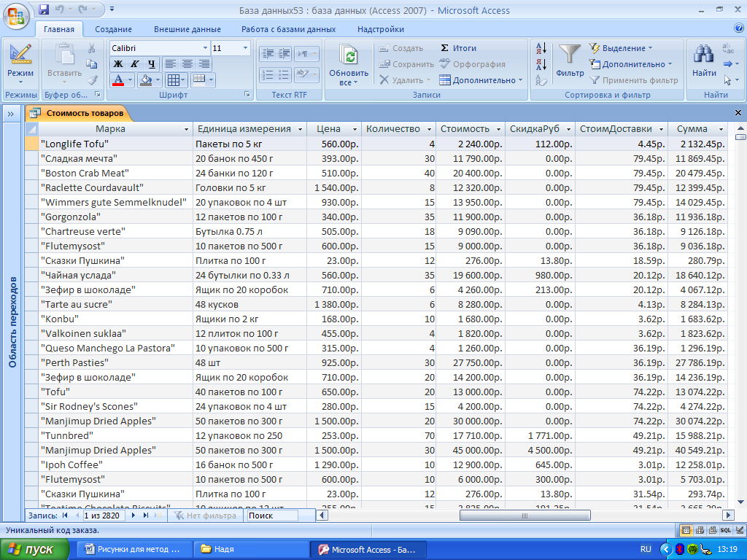Image resolution: width=747 pixels, height=560 pixels.
Task: Switch to SQL view in status bar
Action: [x=726, y=530]
